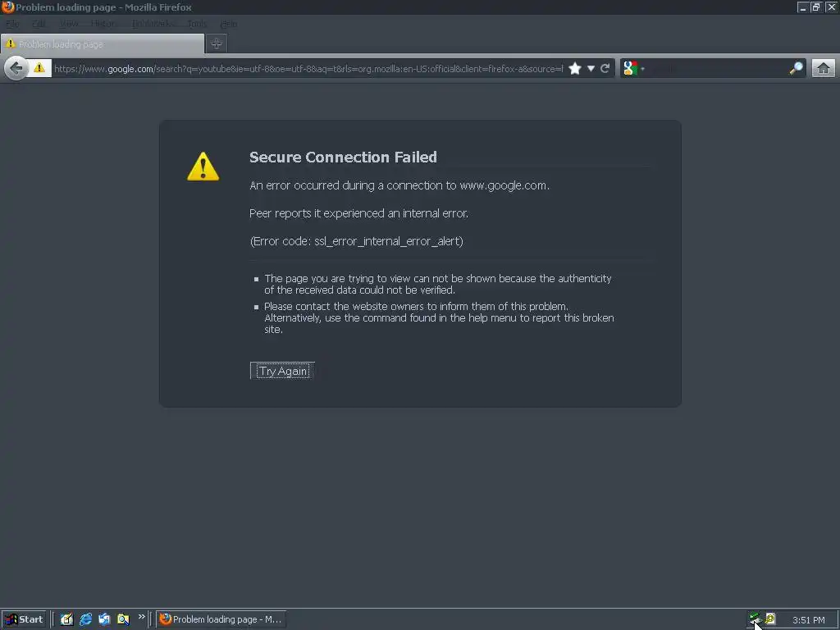Screen dimensions: 840x630
Task: Go to the home page via Home button
Action: 824,69
